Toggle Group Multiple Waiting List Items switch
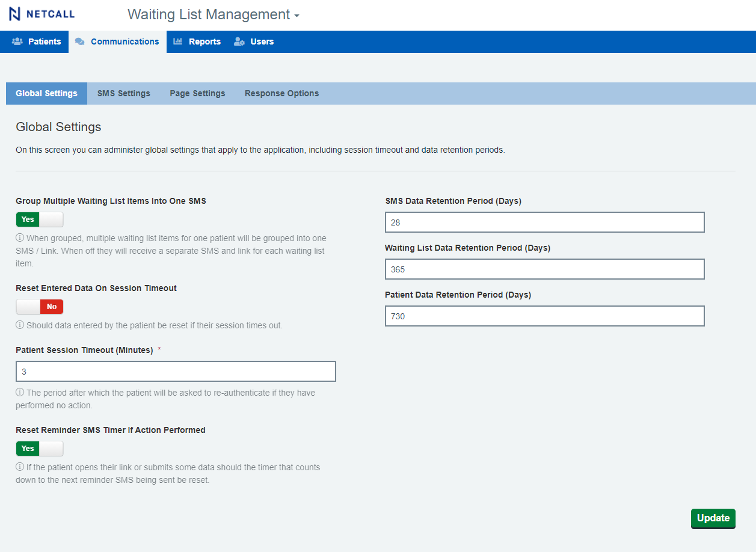Image resolution: width=756 pixels, height=552 pixels. click(x=40, y=219)
